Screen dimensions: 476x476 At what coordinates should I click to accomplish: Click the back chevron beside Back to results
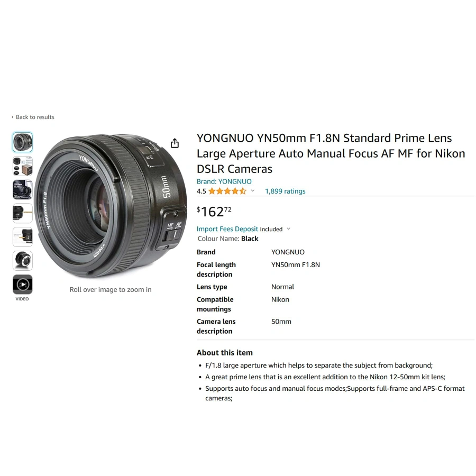(13, 117)
